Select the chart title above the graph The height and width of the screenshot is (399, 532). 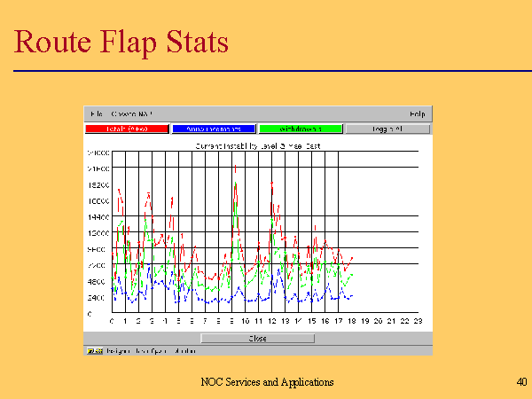256,144
